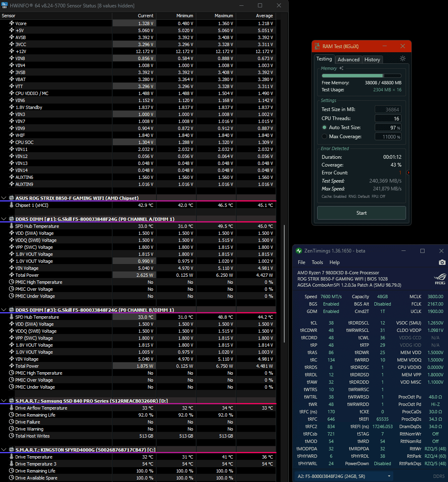Maximize the HWiNFO Sensor Status window
This screenshot has width=448, height=482.
point(260,5)
